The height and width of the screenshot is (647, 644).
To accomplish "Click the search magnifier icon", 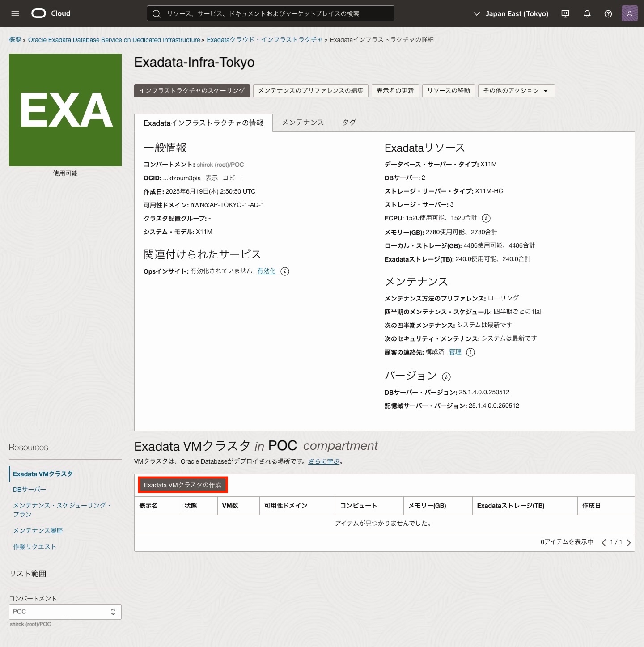I will tap(156, 13).
